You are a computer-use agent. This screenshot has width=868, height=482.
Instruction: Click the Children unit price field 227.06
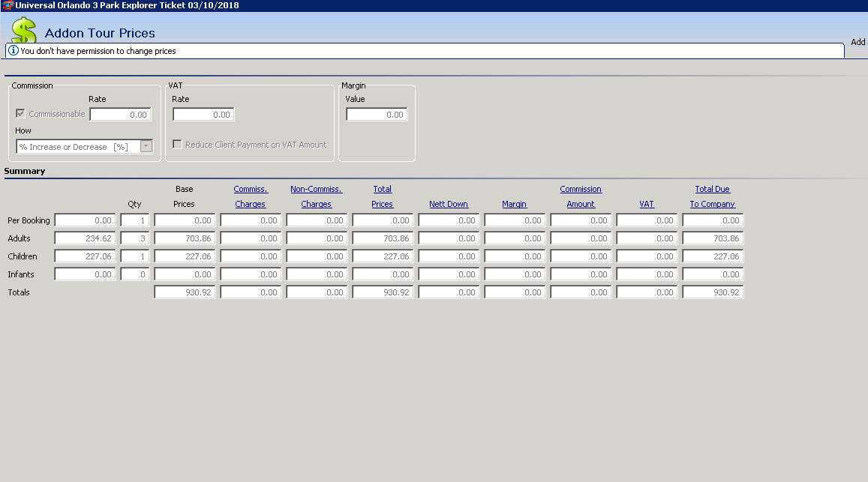[x=85, y=256]
